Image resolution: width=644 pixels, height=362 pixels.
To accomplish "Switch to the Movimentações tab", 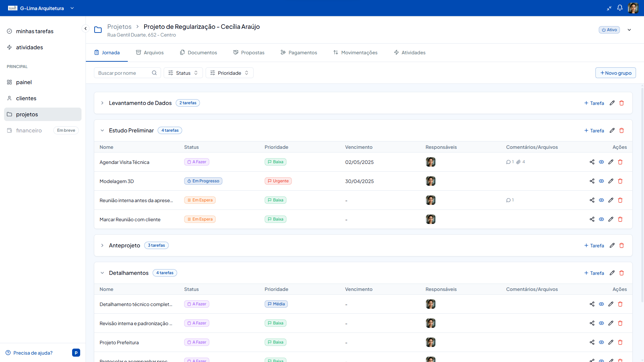I will click(x=355, y=53).
